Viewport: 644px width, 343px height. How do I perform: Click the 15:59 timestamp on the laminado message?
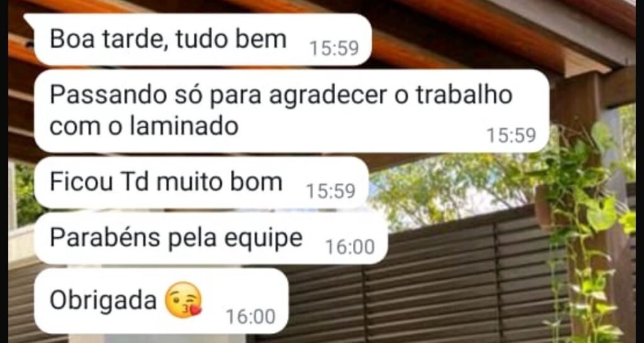(x=511, y=135)
